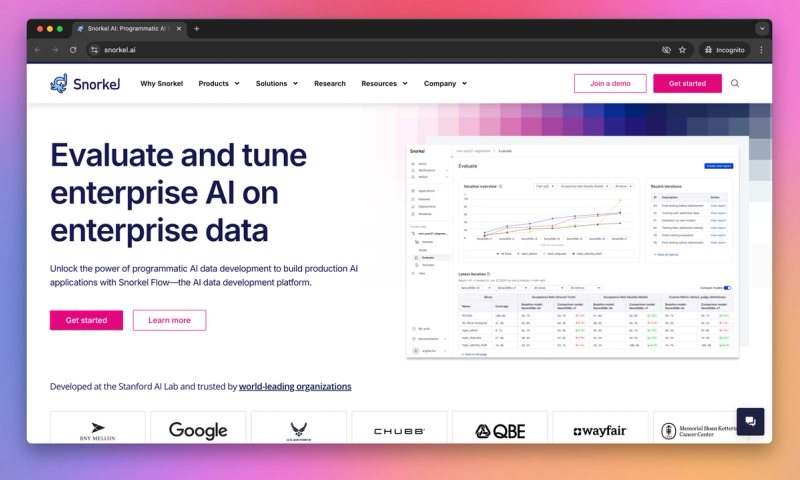Close the Snorkel AI tab

click(179, 29)
